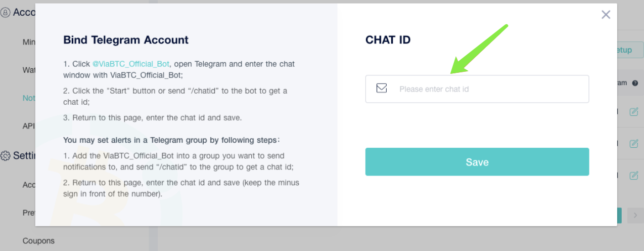Select the highlighted Notification sidebar item
This screenshot has width=644, height=251.
[x=29, y=98]
